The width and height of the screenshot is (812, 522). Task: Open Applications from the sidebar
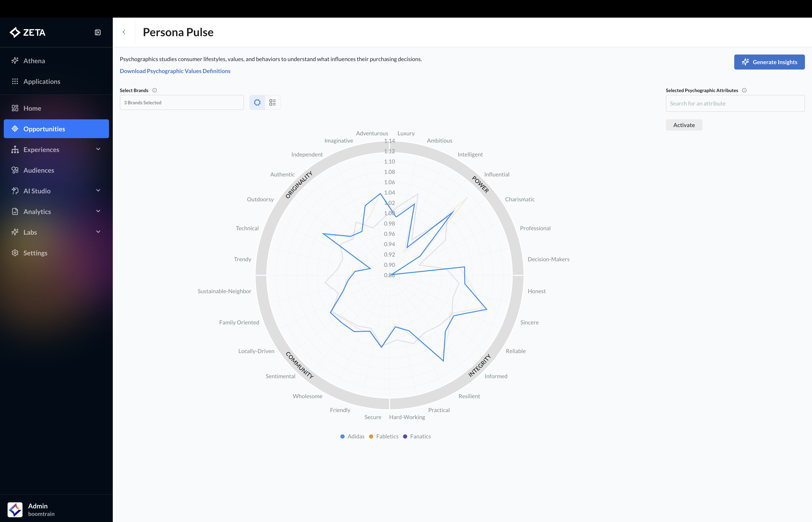point(56,81)
